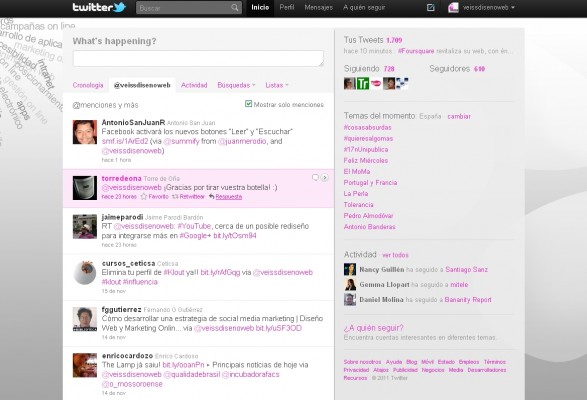Image resolution: width=587 pixels, height=400 pixels.
Task: Click the Santiago Sanz link in Actividad
Action: [466, 270]
